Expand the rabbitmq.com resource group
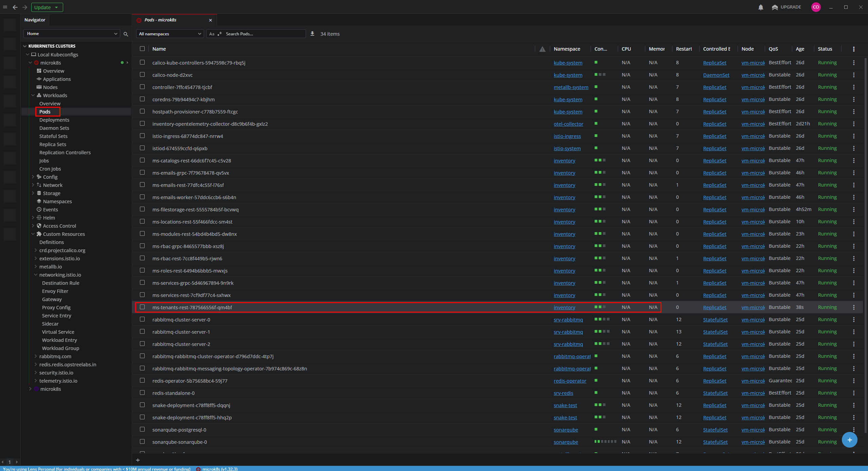The height and width of the screenshot is (471, 868). [36, 356]
